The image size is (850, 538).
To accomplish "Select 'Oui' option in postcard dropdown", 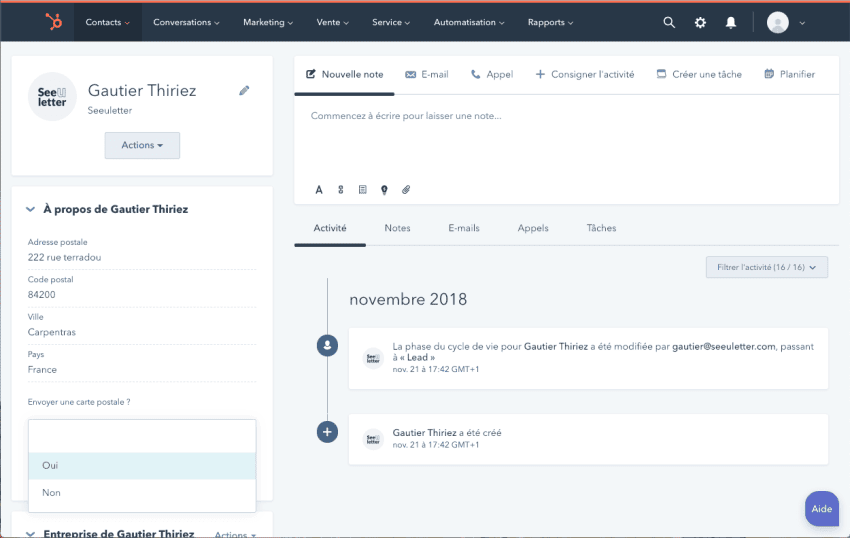I will coord(142,465).
